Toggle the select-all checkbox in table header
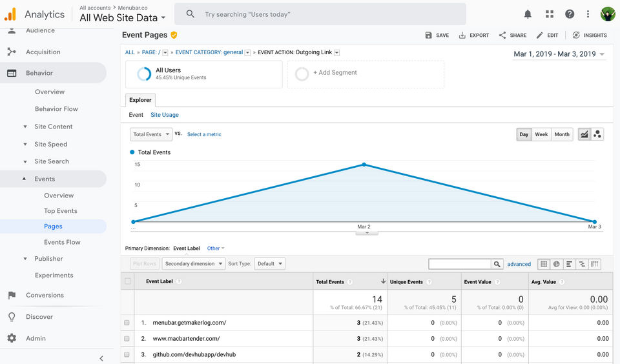Image resolution: width=620 pixels, height=364 pixels. click(128, 281)
